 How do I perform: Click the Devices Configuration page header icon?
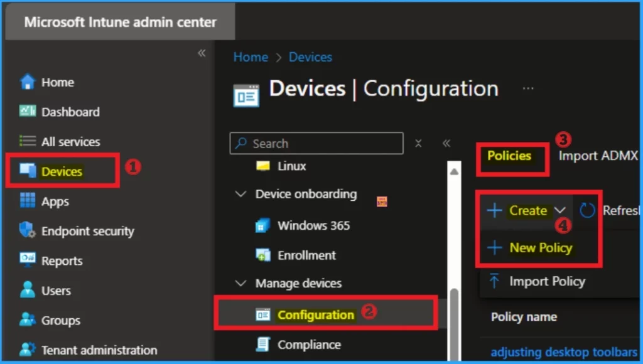click(x=246, y=95)
